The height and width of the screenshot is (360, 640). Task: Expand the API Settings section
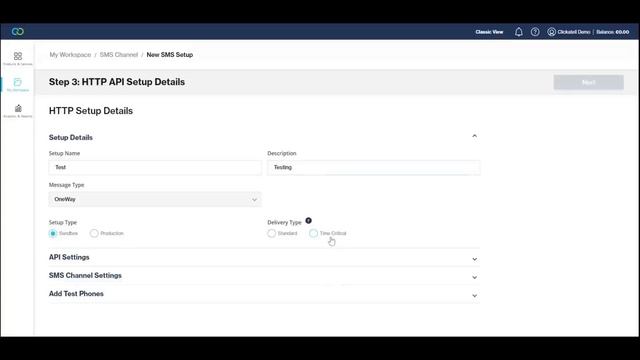[x=264, y=258]
